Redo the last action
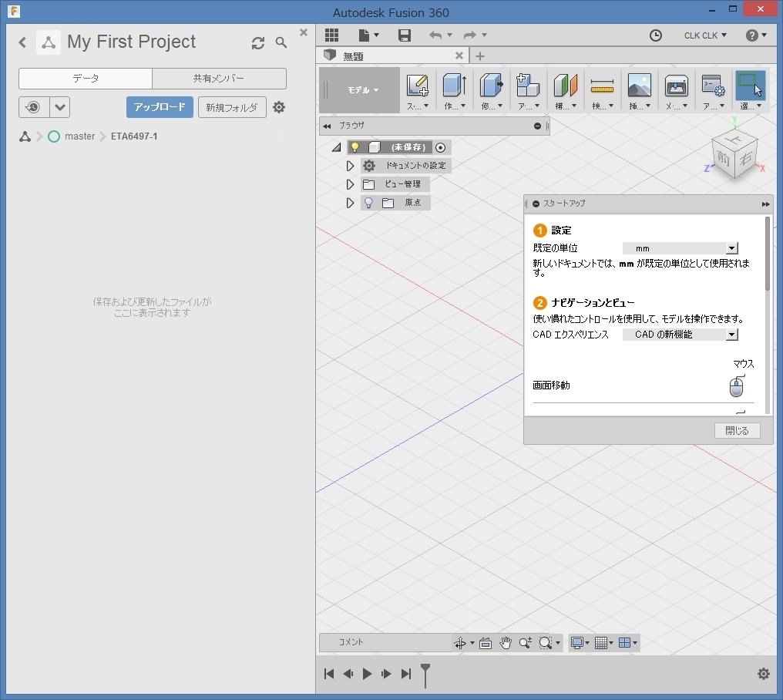This screenshot has width=783, height=700. (470, 35)
